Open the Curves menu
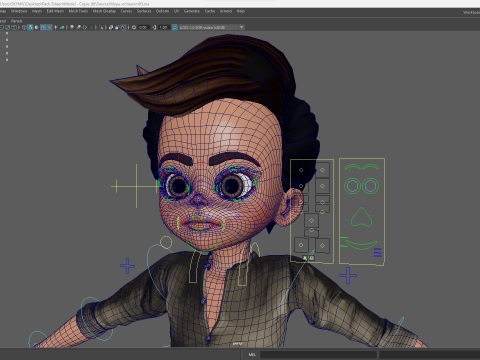This screenshot has height=360, width=480. pos(126,11)
